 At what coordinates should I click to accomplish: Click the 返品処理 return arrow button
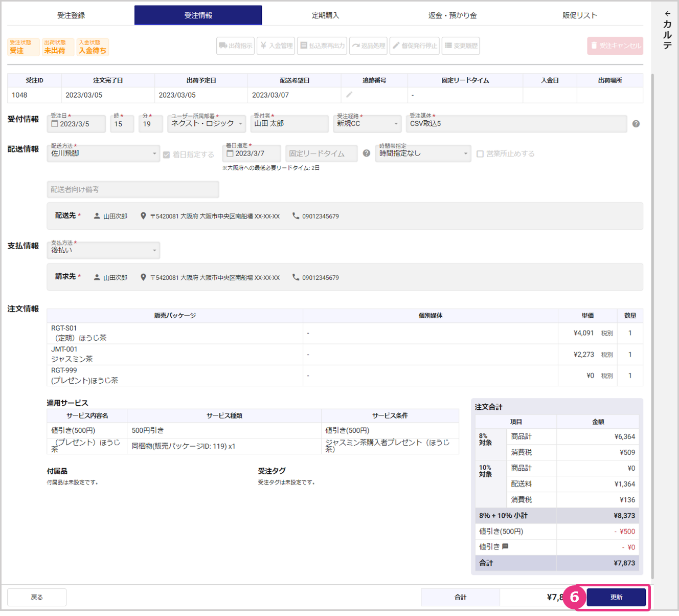point(368,46)
